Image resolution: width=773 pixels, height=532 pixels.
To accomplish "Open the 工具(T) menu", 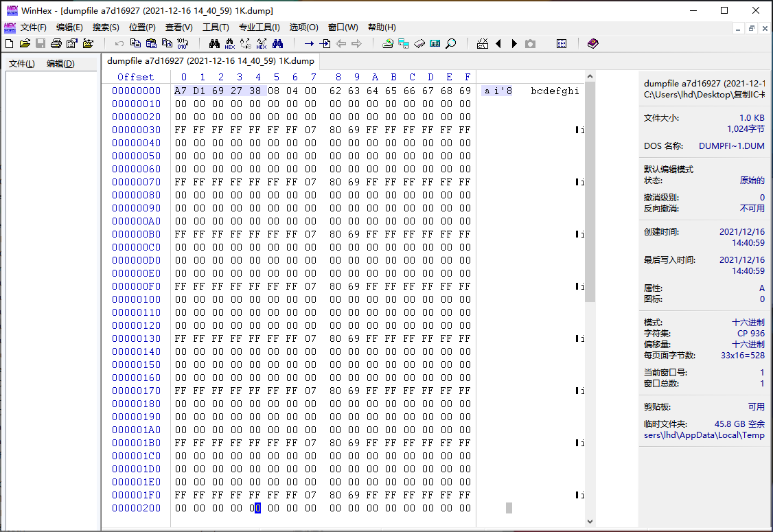I will pyautogui.click(x=216, y=27).
